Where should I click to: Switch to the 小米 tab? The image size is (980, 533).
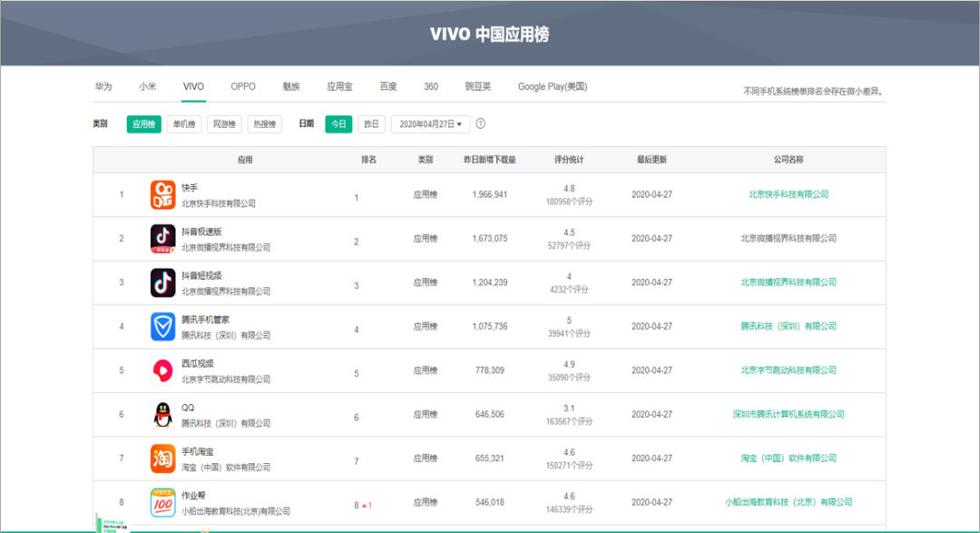pyautogui.click(x=148, y=86)
